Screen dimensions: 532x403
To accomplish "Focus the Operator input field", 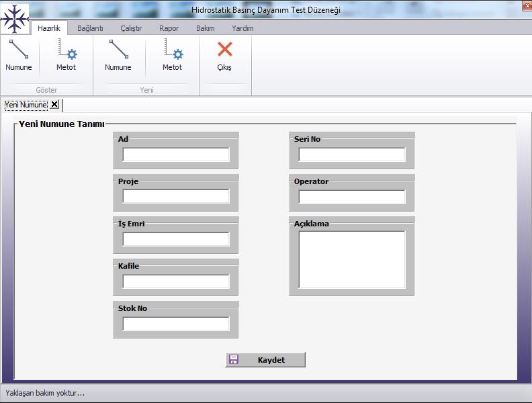I will pos(352,197).
